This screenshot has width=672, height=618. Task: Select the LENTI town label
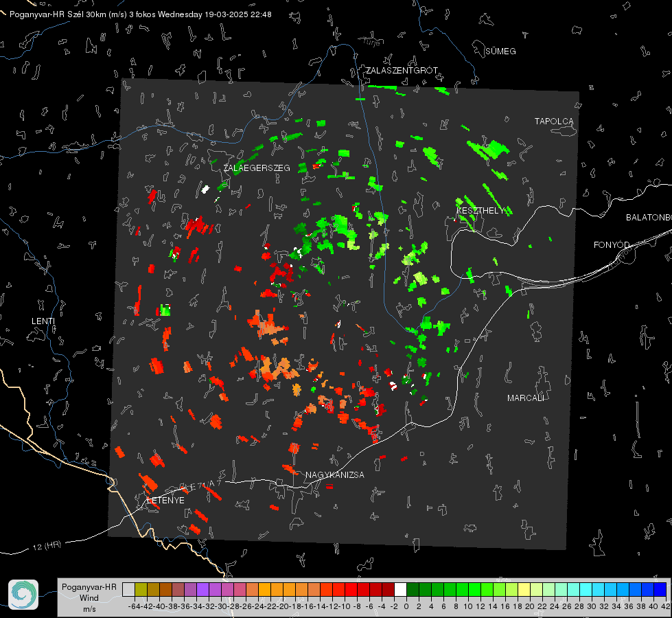coord(43,321)
